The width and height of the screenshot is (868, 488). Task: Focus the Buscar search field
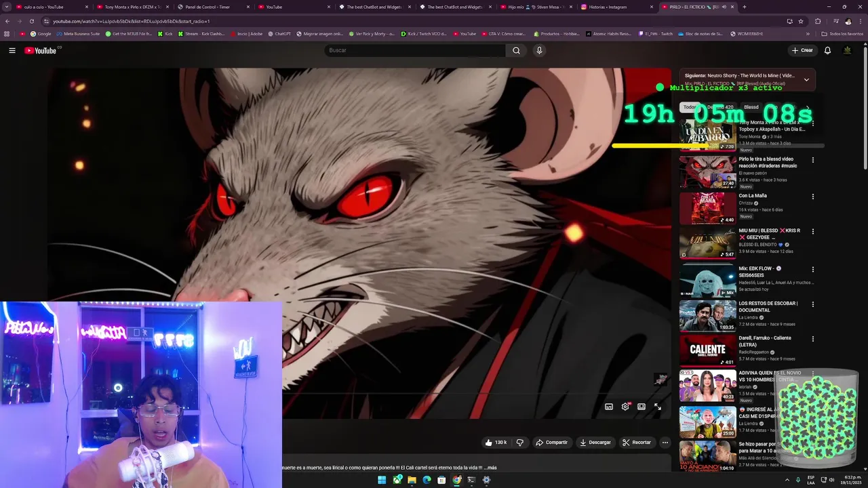tap(414, 50)
